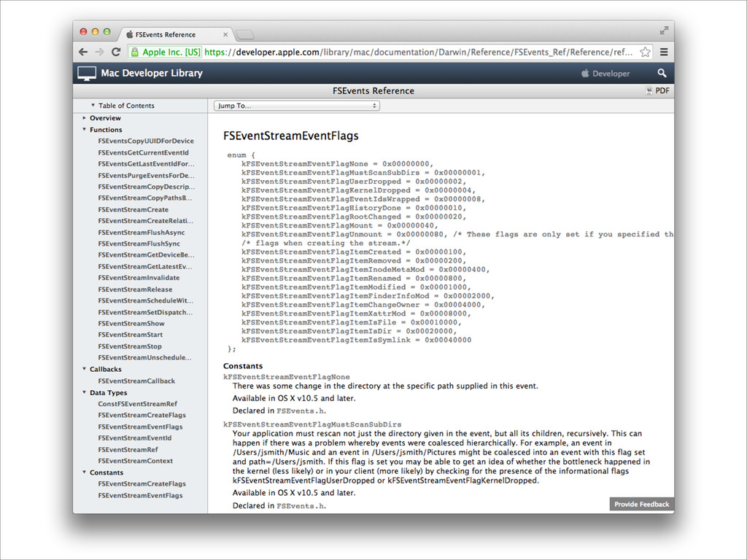747x560 pixels.
Task: Open the FSEventStreamScheduleWit... entry
Action: tap(146, 300)
